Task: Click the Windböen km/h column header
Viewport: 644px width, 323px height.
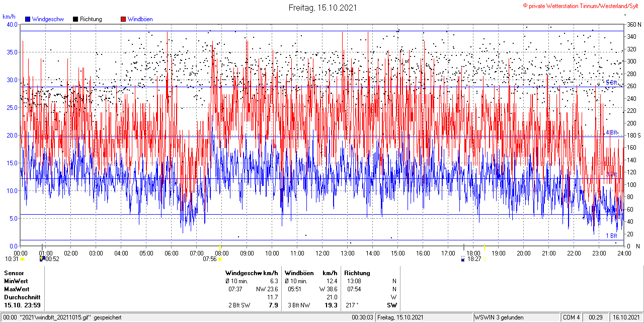Action: click(311, 273)
